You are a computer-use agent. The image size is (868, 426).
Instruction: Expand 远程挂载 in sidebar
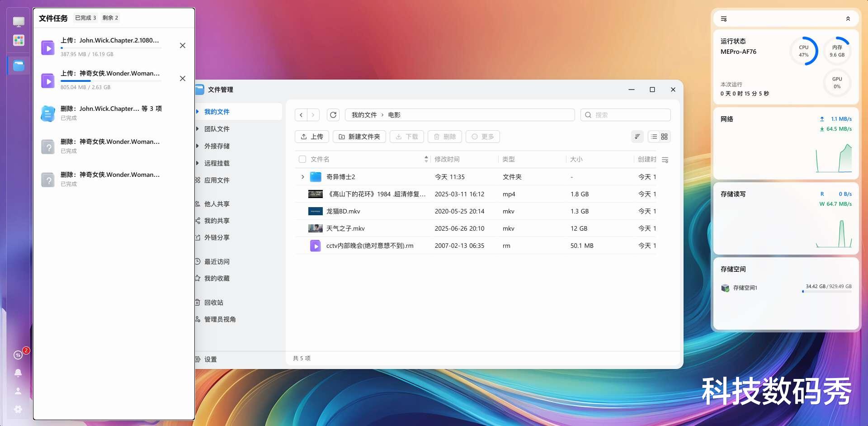click(x=198, y=163)
